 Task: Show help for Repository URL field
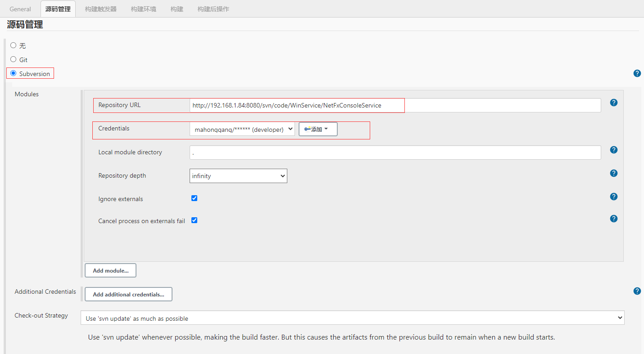[x=613, y=103]
